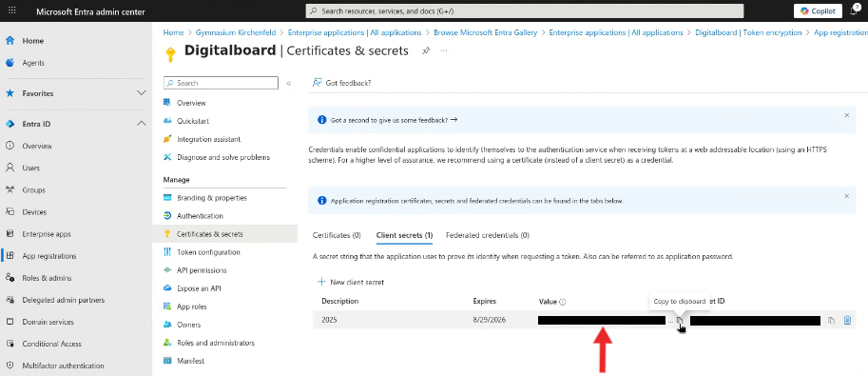Click the Value column info icon

point(563,303)
